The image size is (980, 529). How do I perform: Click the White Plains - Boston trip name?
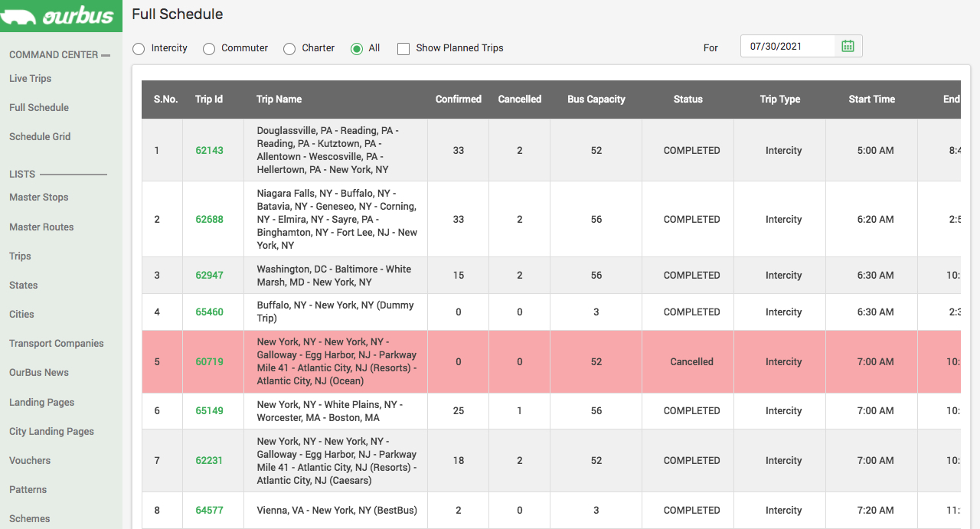click(330, 410)
